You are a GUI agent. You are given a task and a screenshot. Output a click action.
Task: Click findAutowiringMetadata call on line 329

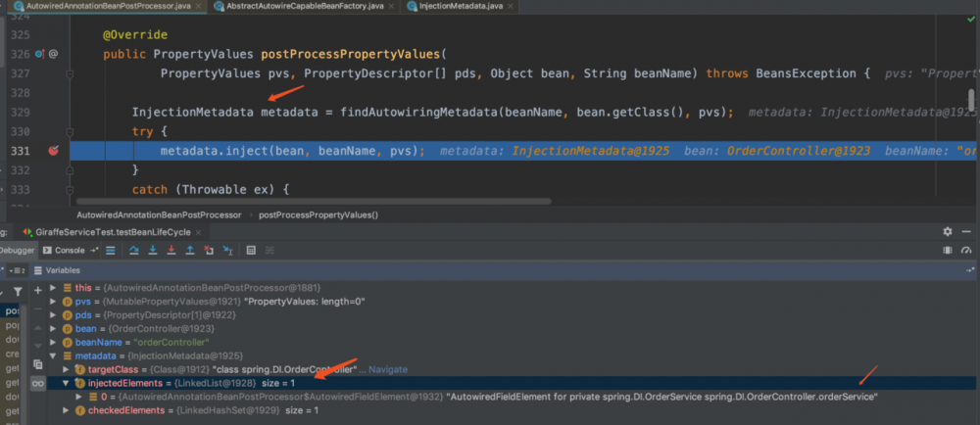pos(418,113)
